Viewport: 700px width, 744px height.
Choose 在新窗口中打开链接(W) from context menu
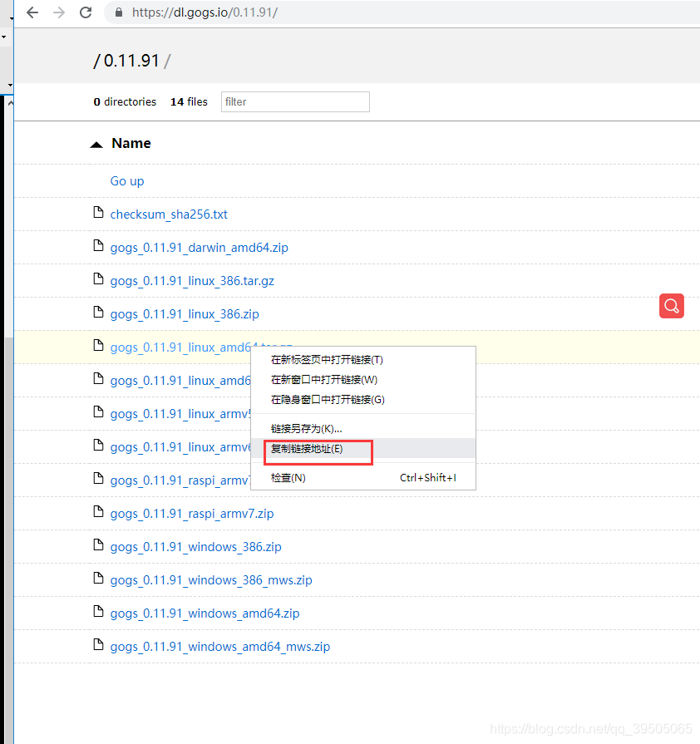[363, 380]
